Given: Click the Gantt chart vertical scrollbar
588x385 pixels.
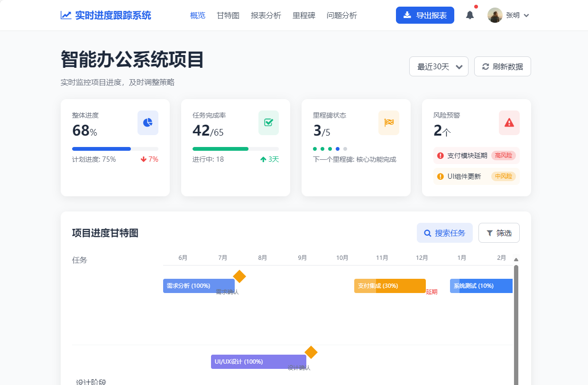Looking at the screenshot, I should (516, 308).
